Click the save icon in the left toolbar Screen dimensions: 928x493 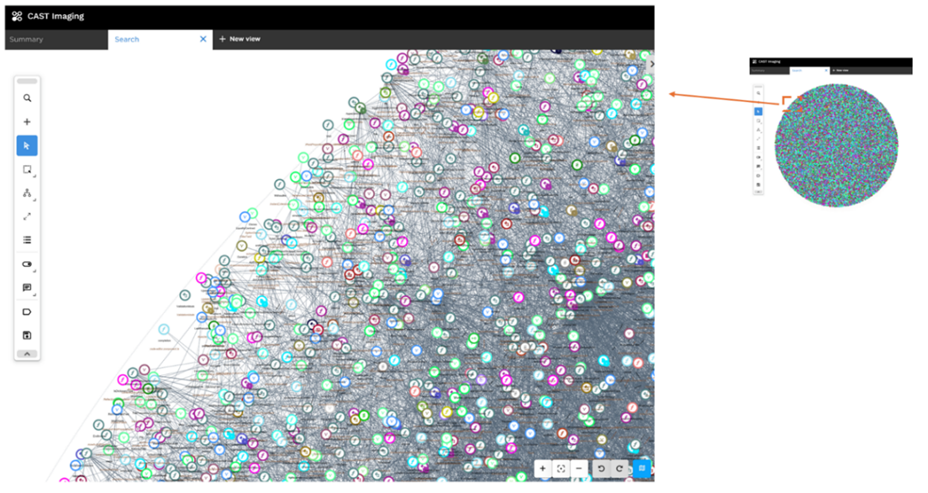click(x=27, y=335)
